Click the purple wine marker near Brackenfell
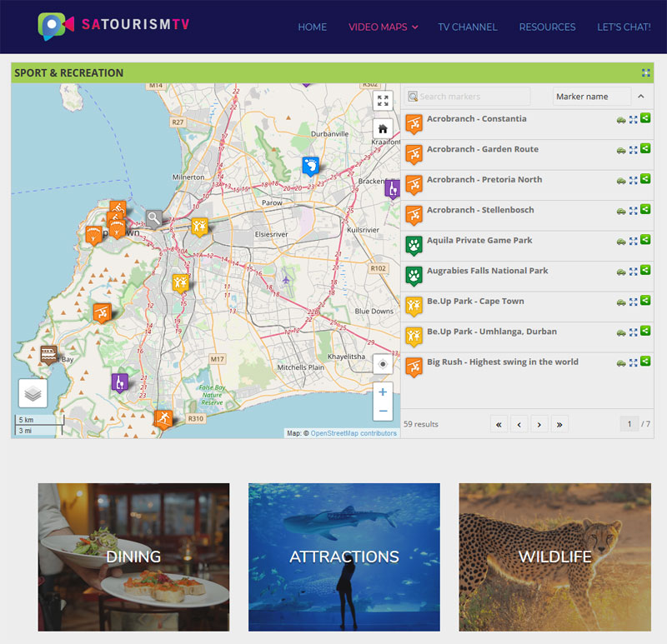Image resolution: width=667 pixels, height=644 pixels. tap(393, 189)
